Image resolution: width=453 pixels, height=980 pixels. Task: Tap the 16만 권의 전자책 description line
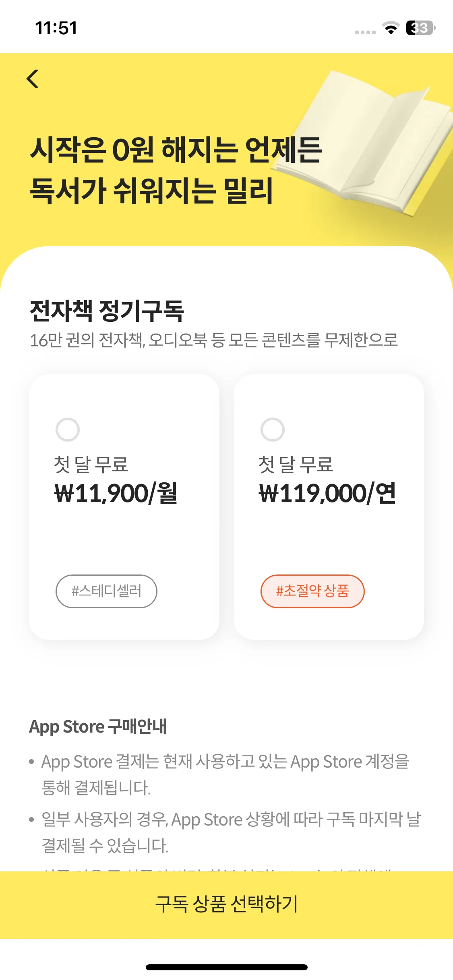point(214,340)
